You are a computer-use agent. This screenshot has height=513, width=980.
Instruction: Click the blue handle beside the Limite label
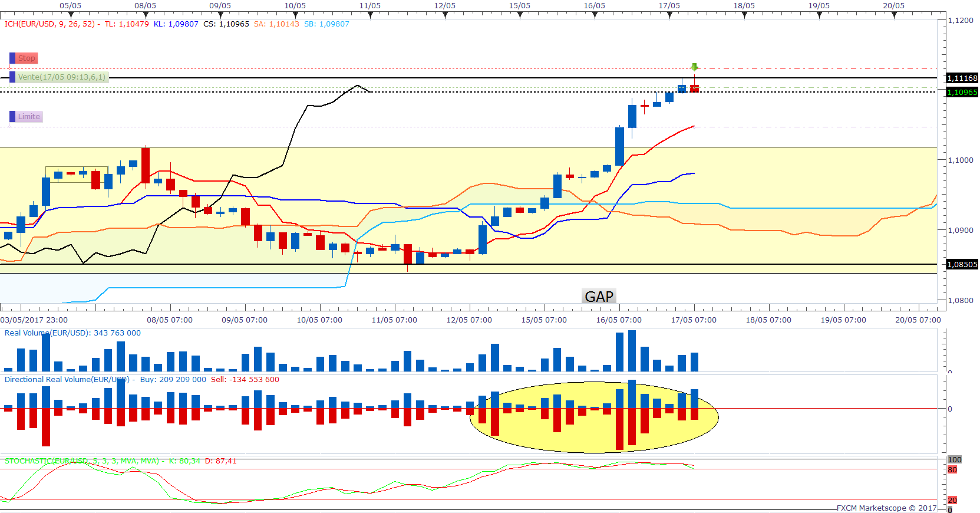click(x=12, y=116)
